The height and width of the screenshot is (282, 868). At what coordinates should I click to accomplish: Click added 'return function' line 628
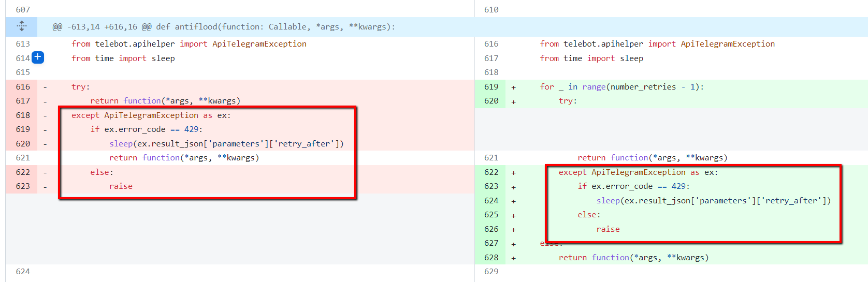point(634,258)
